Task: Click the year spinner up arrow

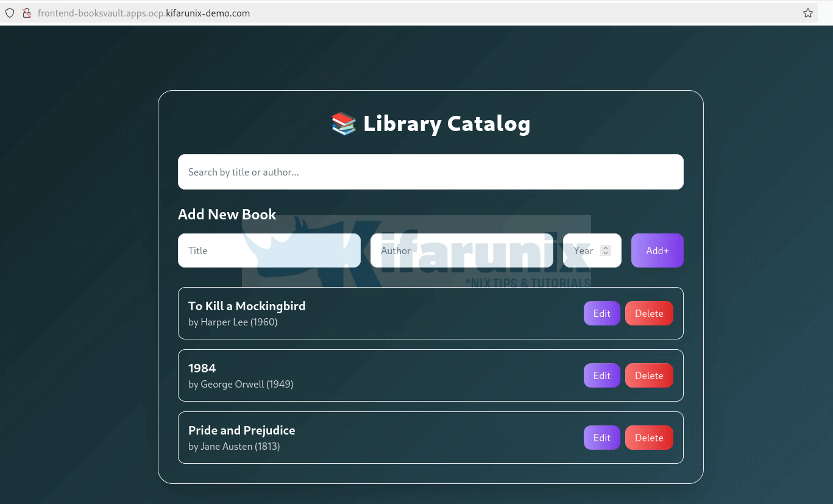Action: pyautogui.click(x=605, y=247)
